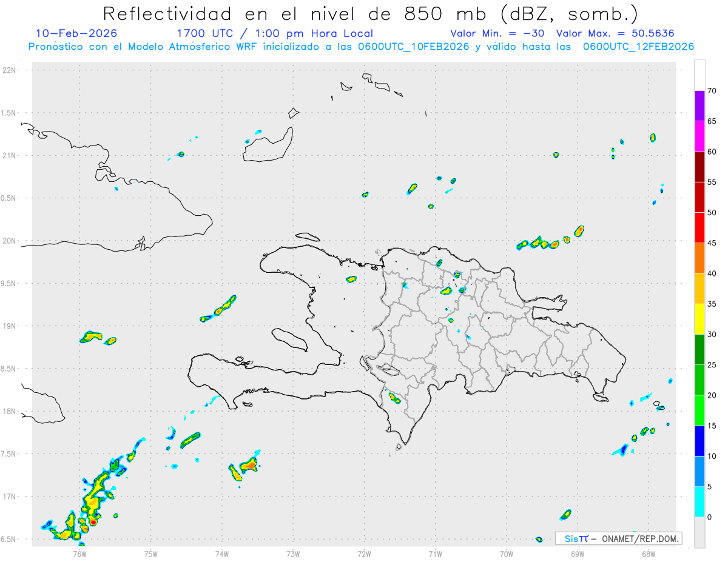Click the color bar label '20'

pyautogui.click(x=712, y=395)
